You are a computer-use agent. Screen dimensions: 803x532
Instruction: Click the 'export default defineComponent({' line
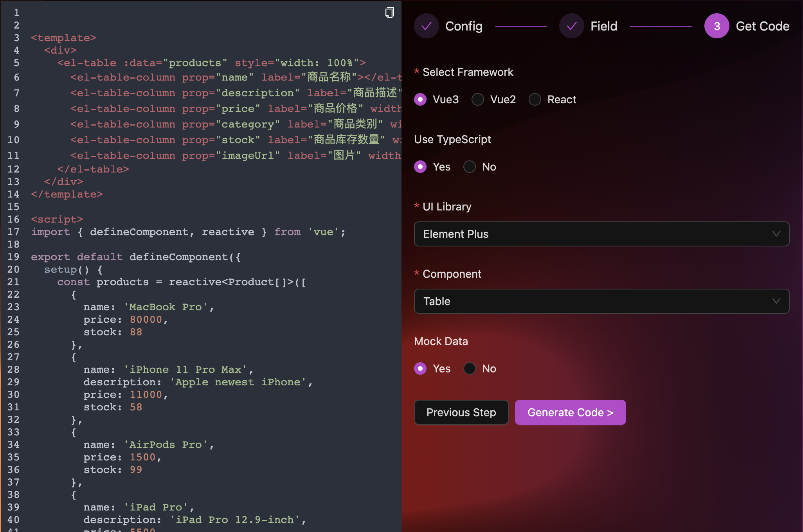(136, 257)
